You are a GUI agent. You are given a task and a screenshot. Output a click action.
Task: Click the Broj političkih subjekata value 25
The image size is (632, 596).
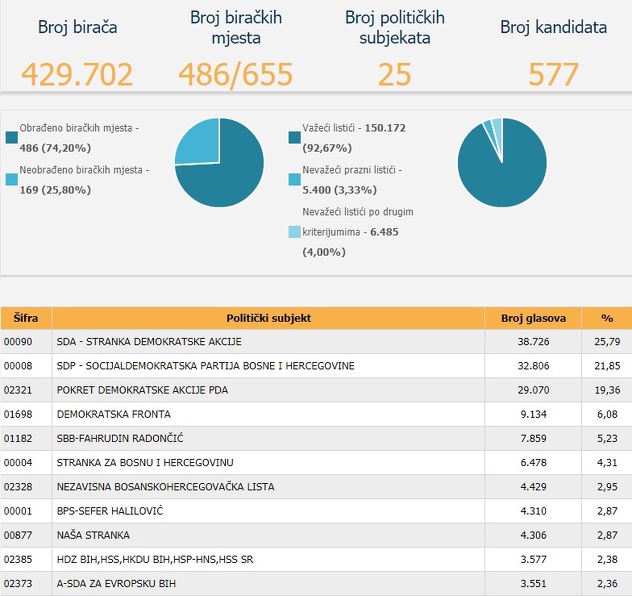(x=395, y=75)
